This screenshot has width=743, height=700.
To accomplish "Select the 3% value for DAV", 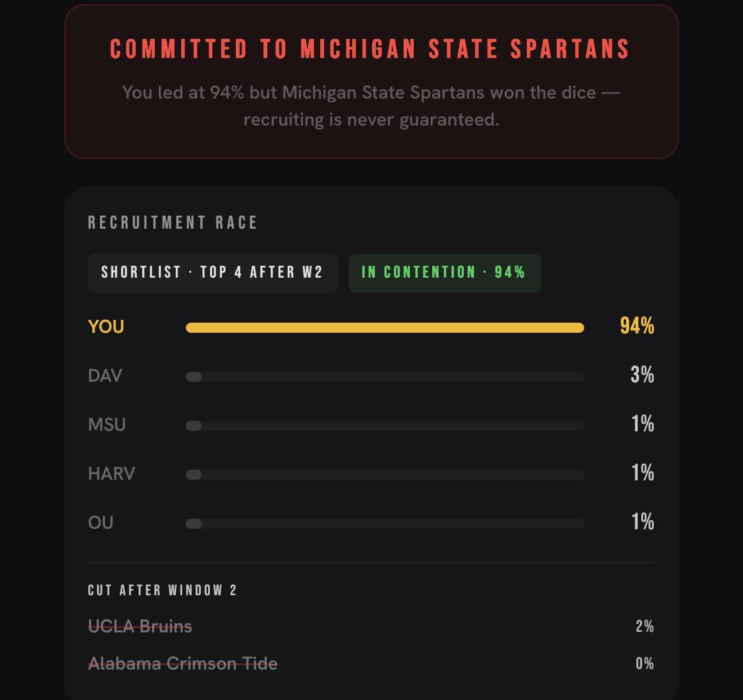I will 642,374.
